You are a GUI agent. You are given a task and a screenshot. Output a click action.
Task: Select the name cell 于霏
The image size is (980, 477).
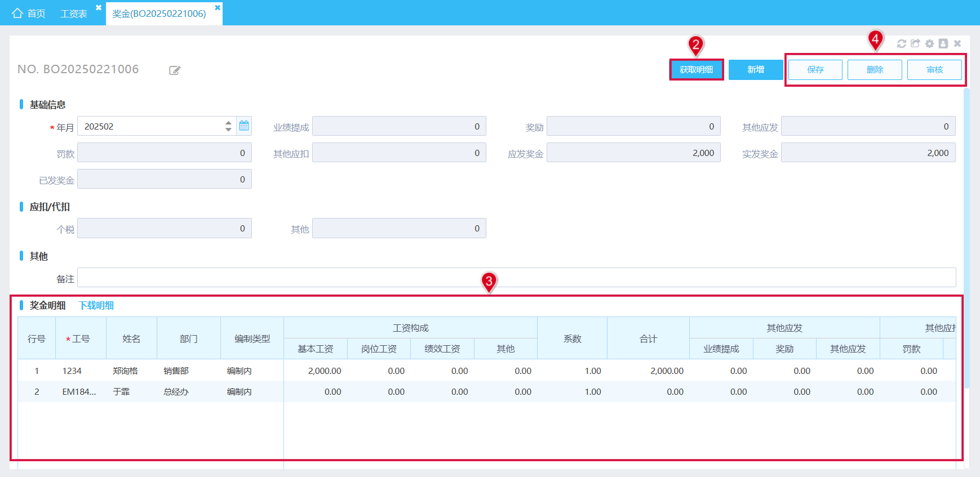pos(131,391)
